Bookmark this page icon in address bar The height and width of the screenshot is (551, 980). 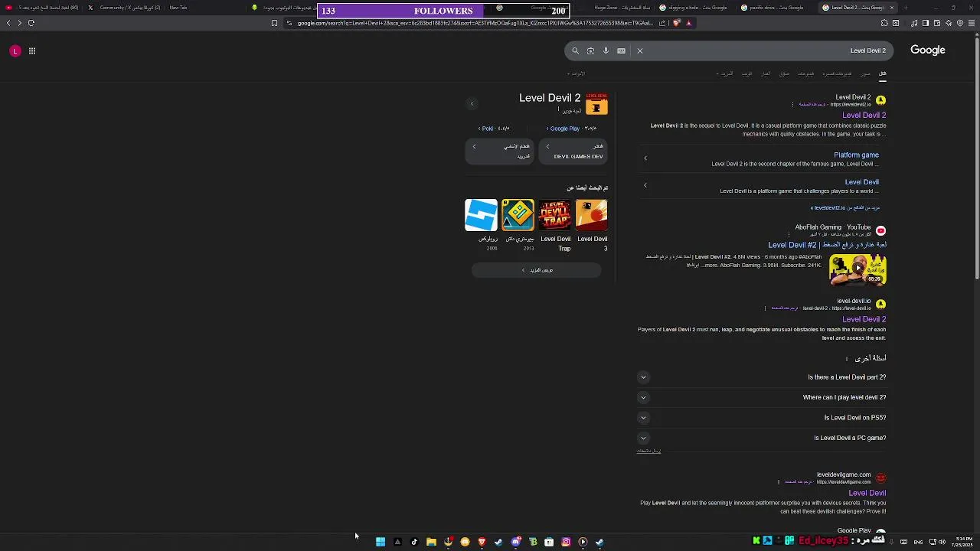coord(274,23)
